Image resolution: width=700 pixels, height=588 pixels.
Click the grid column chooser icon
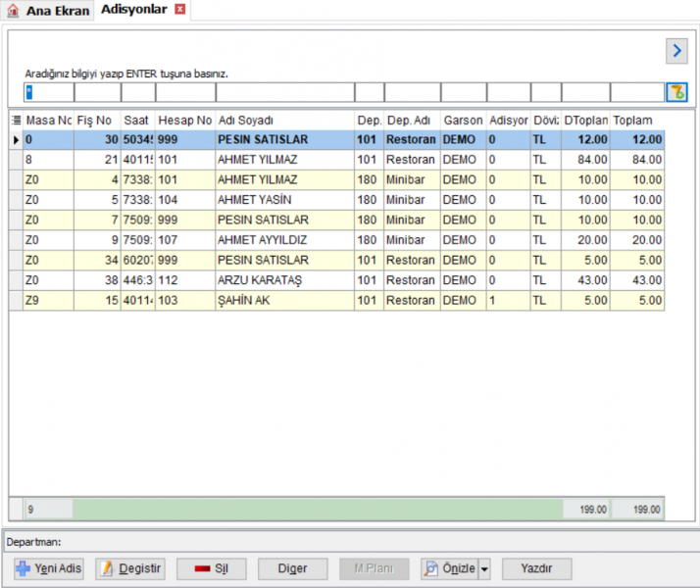point(16,120)
